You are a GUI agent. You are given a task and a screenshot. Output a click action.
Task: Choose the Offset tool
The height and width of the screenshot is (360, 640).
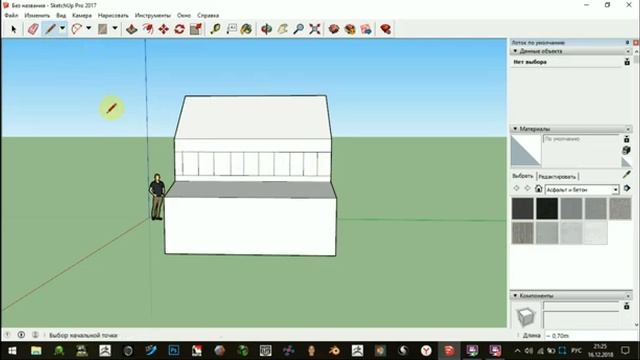pyautogui.click(x=148, y=29)
